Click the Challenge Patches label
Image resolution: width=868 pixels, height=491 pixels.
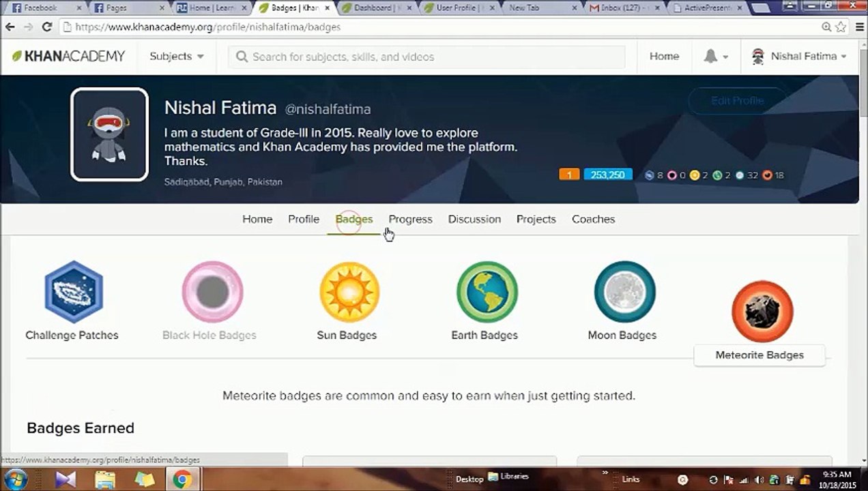click(x=72, y=335)
